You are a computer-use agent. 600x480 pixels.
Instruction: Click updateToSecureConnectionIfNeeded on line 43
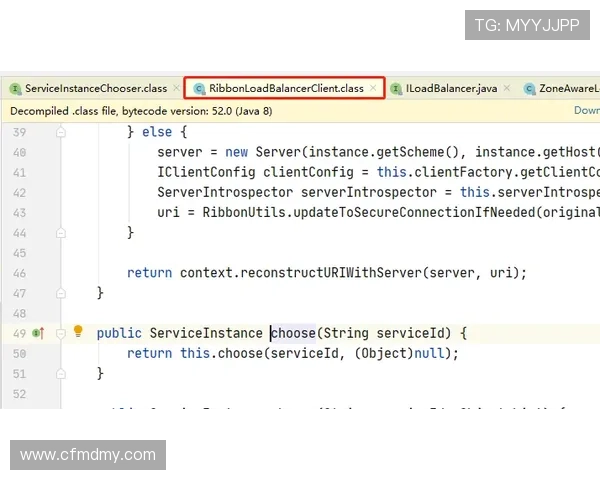tap(414, 212)
